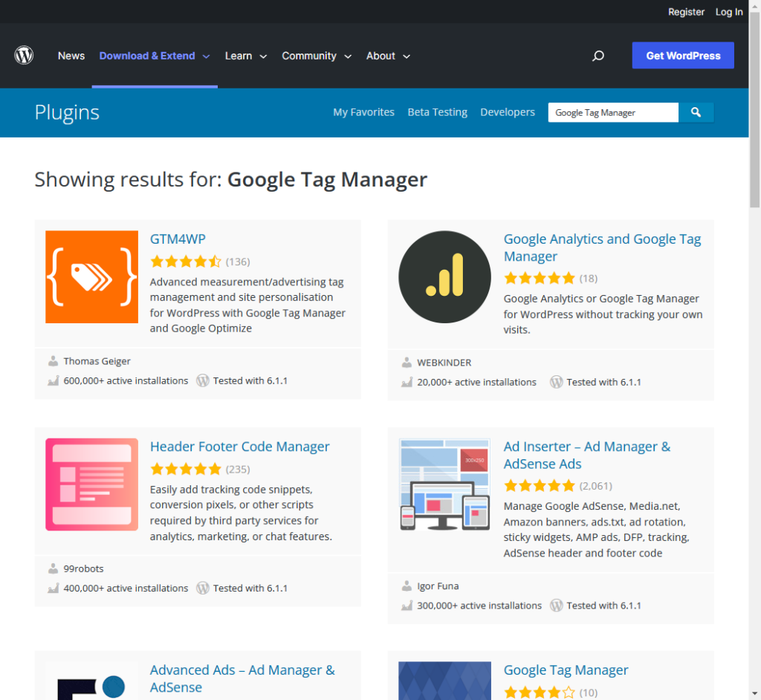Click WordPress tested icon in Igor Funa card
The width and height of the screenshot is (761, 700).
coord(556,606)
